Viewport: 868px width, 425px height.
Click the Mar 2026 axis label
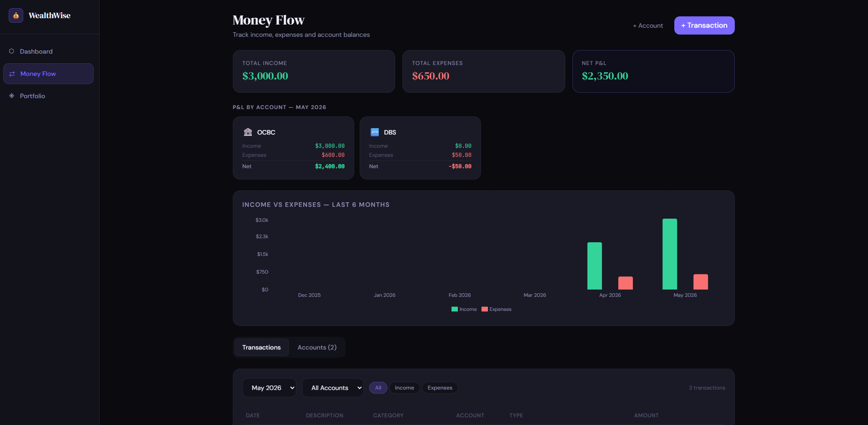[x=535, y=295]
